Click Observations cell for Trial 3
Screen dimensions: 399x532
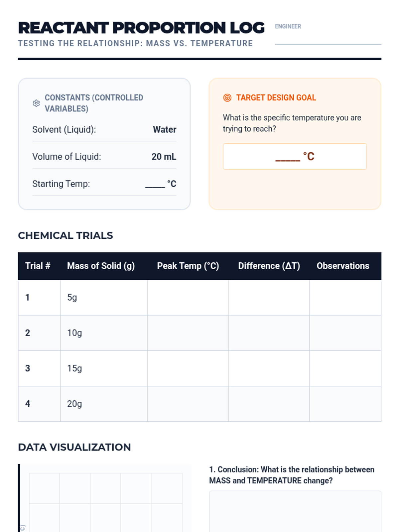pyautogui.click(x=345, y=368)
